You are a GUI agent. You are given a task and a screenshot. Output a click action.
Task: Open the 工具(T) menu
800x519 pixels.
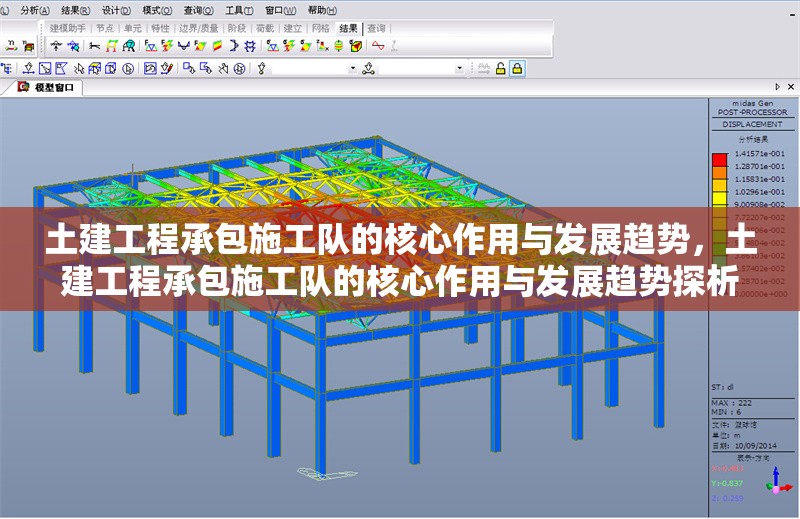(239, 10)
